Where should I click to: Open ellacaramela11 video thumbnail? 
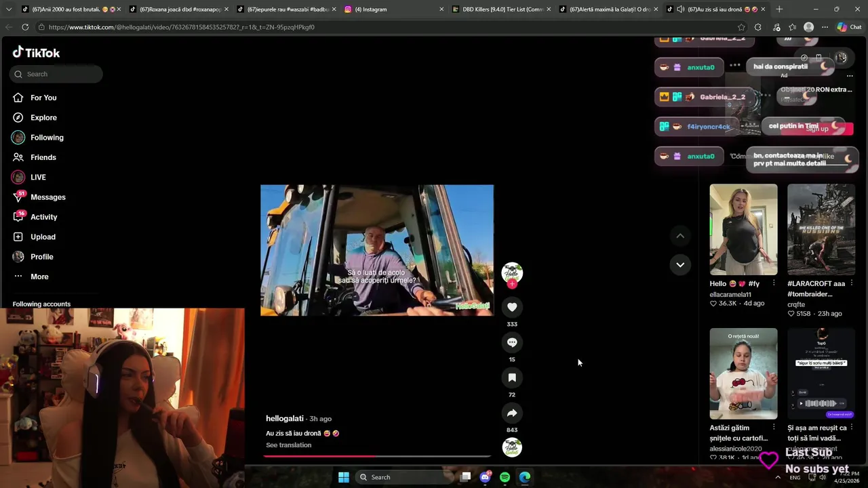click(x=743, y=229)
